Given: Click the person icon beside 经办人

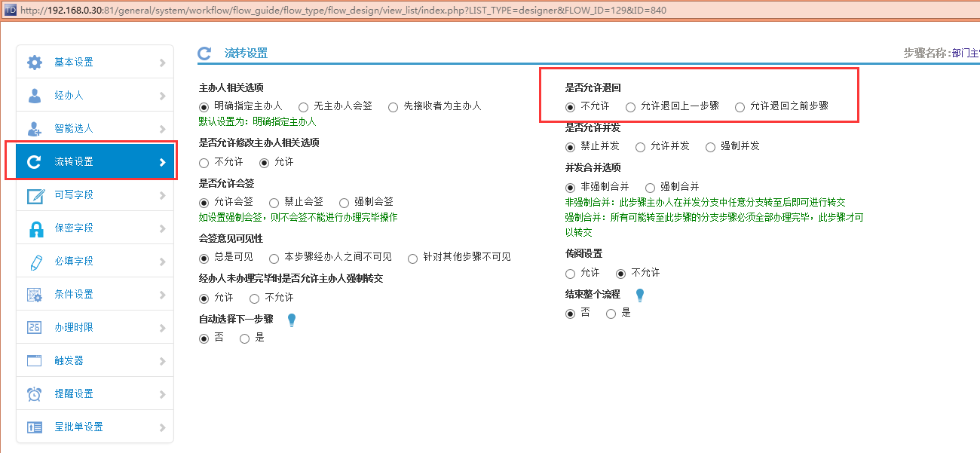Looking at the screenshot, I should pyautogui.click(x=35, y=96).
